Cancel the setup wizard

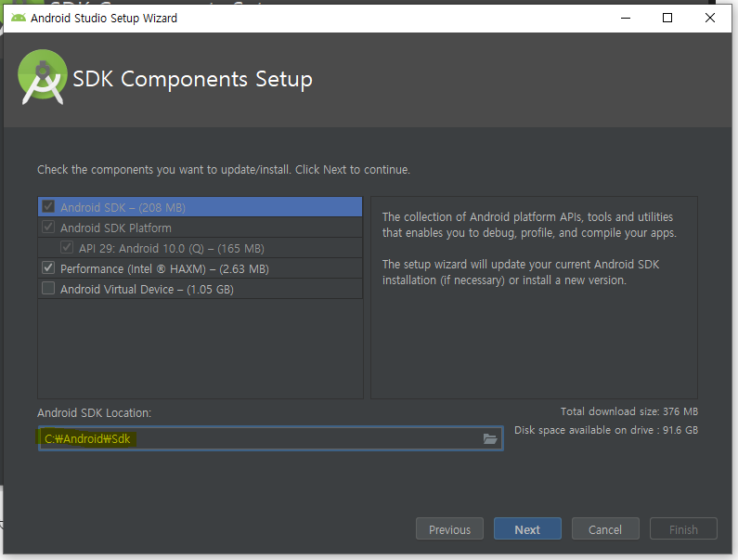point(605,529)
